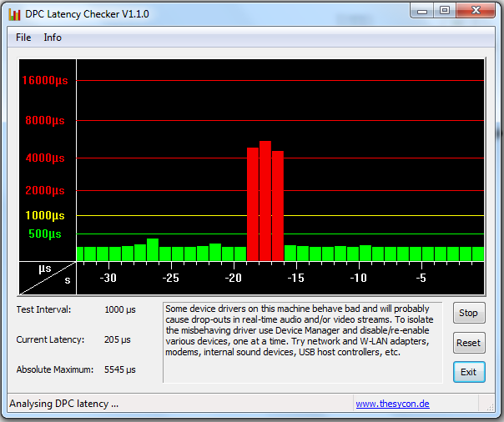This screenshot has width=504, height=422.
Task: Click the 'Analysing DPC latency' status text
Action: pyautogui.click(x=63, y=404)
